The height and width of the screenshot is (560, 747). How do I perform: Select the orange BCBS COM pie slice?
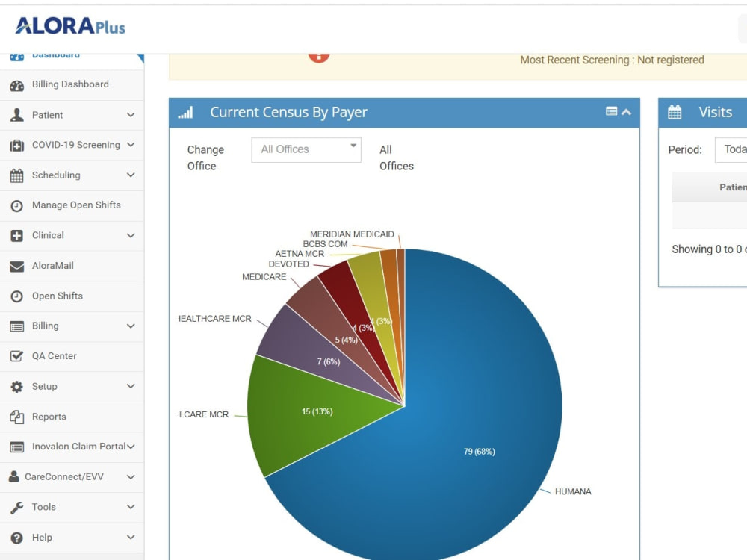pos(391,295)
